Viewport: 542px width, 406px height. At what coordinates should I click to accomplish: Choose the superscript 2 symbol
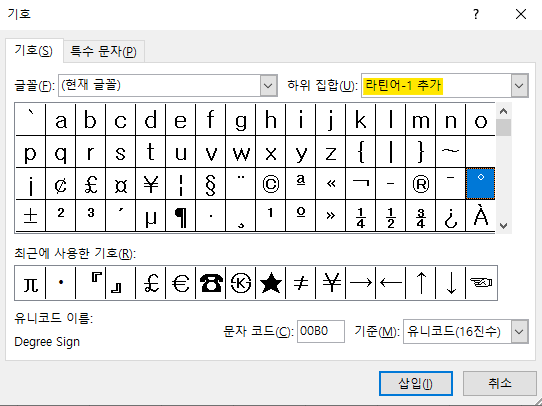point(60,216)
